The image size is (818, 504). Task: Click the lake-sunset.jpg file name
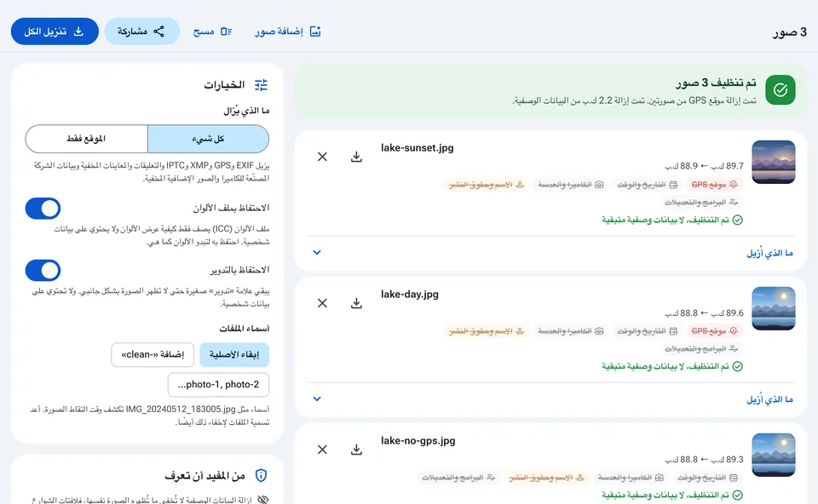pyautogui.click(x=418, y=148)
